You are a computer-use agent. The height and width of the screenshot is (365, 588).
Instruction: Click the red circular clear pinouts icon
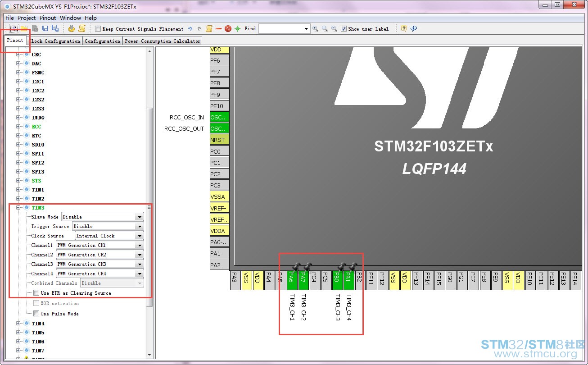tap(228, 29)
